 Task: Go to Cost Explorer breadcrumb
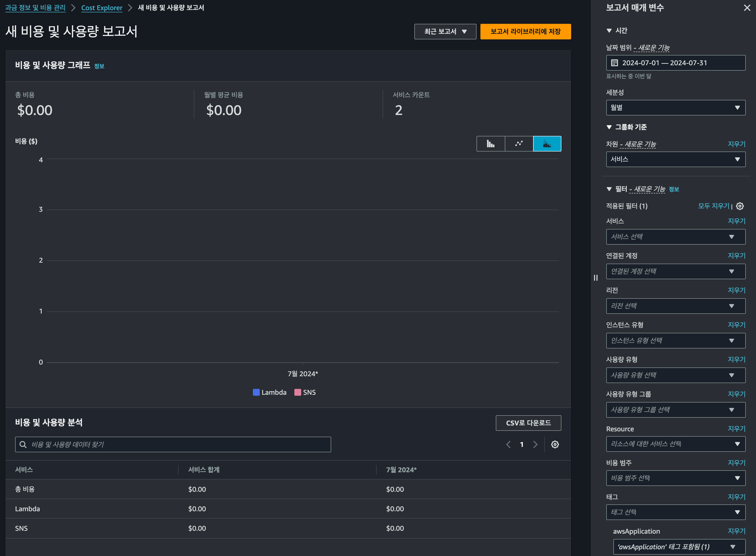click(102, 8)
